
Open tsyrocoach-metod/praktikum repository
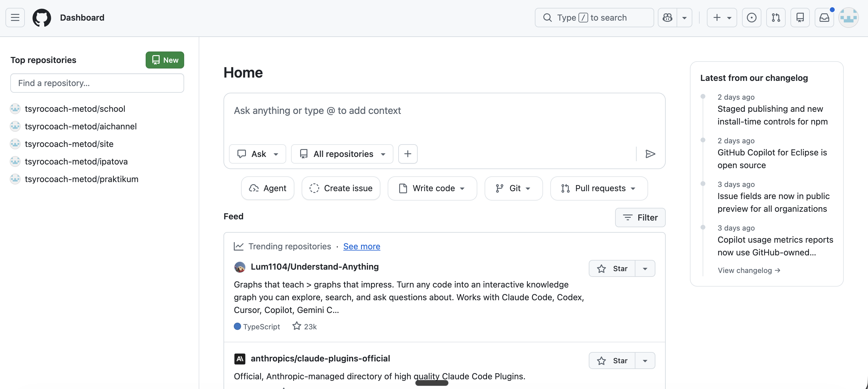click(81, 179)
